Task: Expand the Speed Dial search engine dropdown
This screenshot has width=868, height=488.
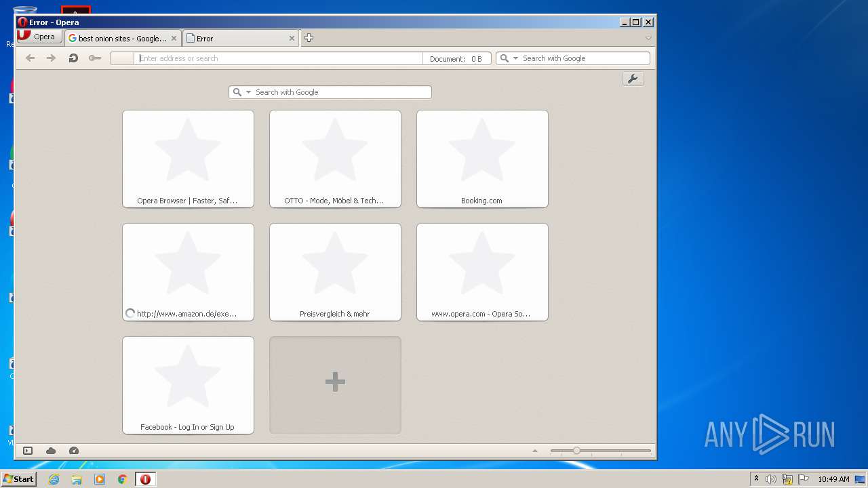Action: (248, 92)
